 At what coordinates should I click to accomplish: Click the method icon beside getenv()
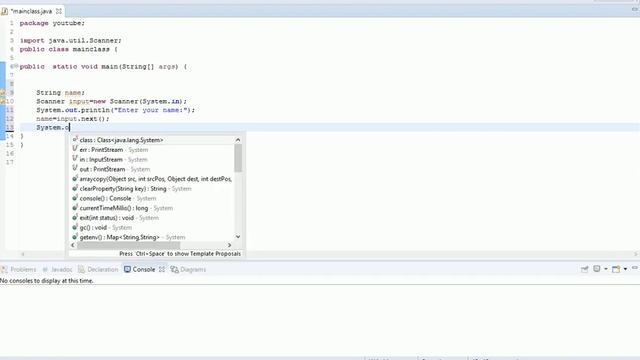pos(75,237)
